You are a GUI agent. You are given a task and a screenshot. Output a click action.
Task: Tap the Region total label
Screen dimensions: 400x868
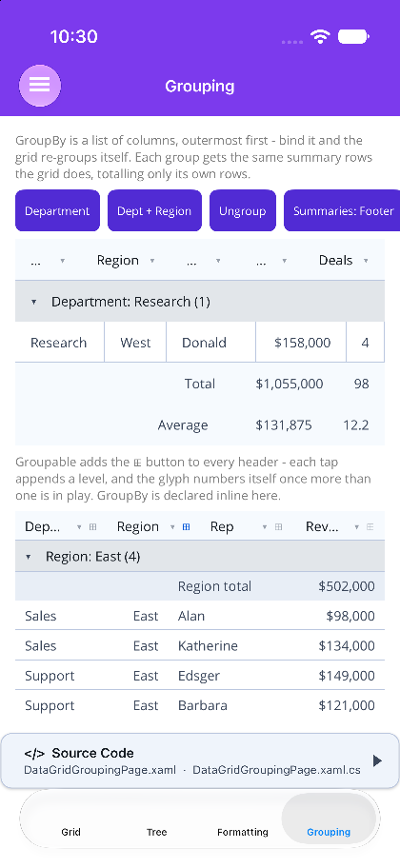click(214, 587)
